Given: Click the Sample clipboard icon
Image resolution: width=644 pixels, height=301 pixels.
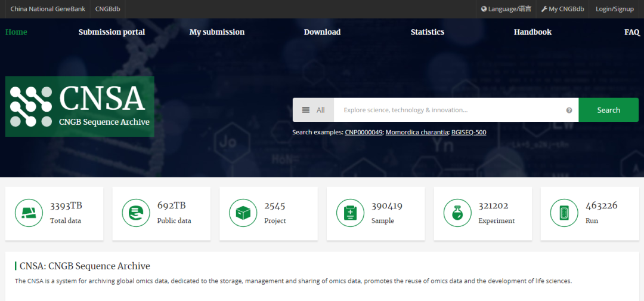Looking at the screenshot, I should [351, 213].
